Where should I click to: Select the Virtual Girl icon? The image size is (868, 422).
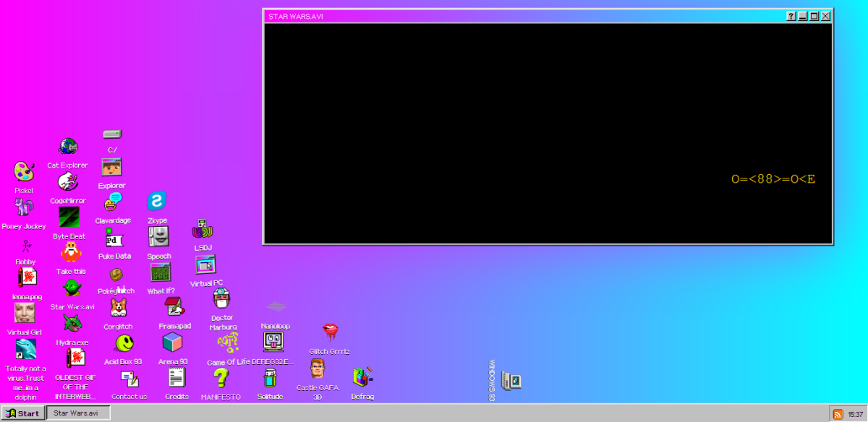pos(25,313)
